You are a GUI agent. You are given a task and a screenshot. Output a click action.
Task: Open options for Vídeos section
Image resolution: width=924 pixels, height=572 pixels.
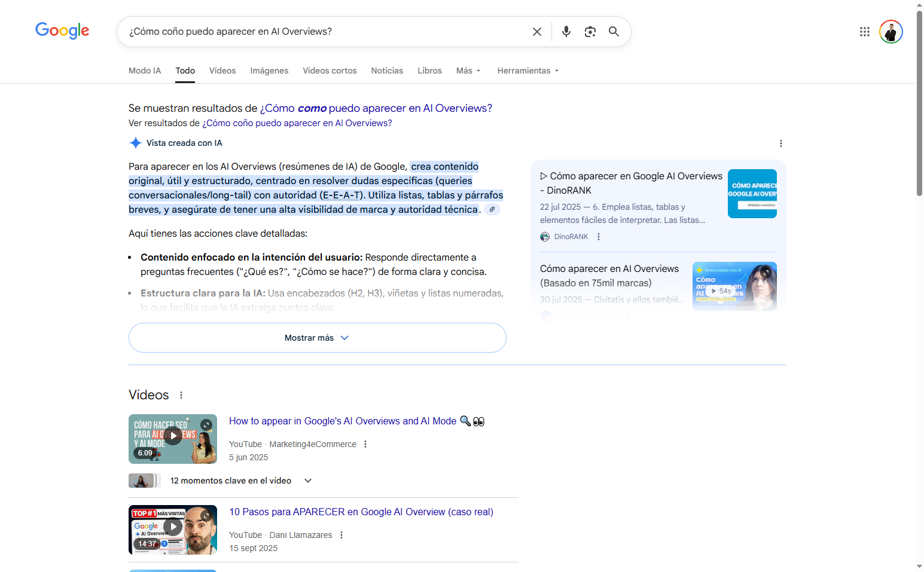(181, 395)
